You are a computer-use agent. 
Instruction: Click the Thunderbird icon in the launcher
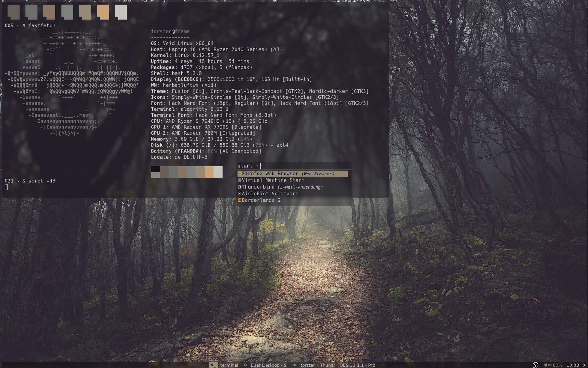click(239, 187)
